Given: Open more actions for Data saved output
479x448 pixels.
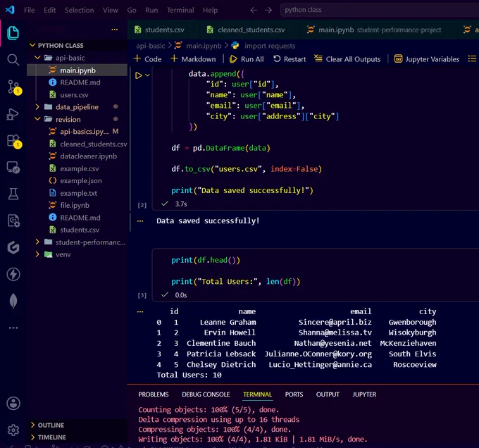Looking at the screenshot, I should 140,220.
